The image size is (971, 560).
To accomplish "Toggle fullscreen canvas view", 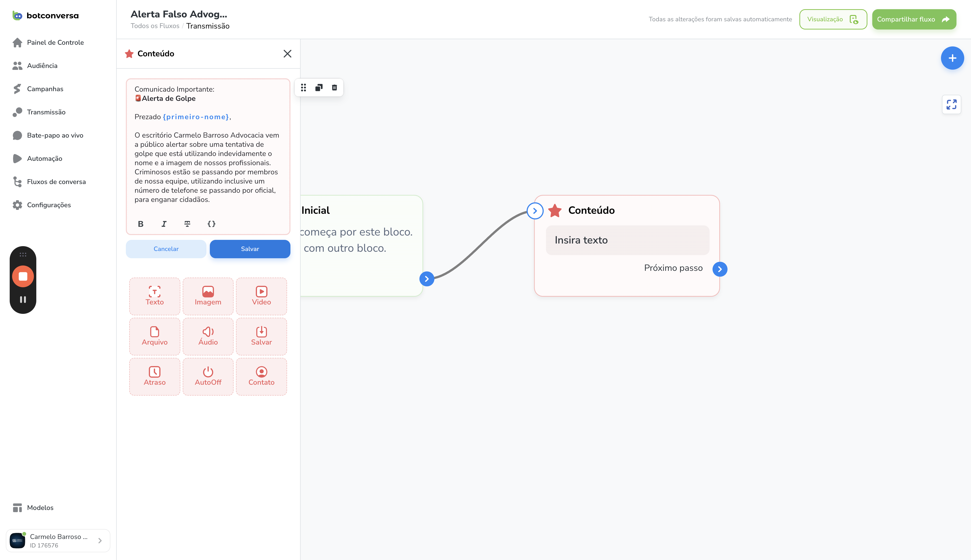I will click(951, 105).
